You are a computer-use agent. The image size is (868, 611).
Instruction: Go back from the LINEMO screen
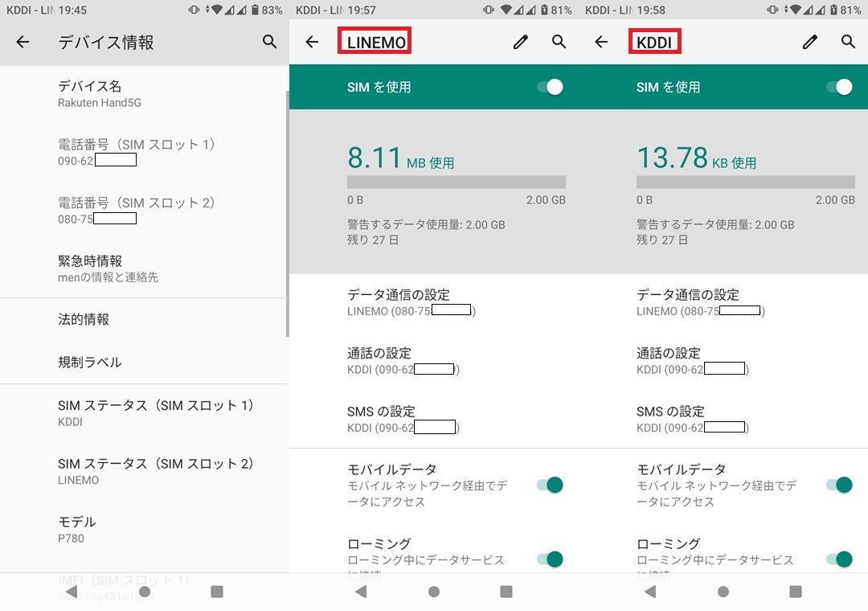(x=312, y=42)
